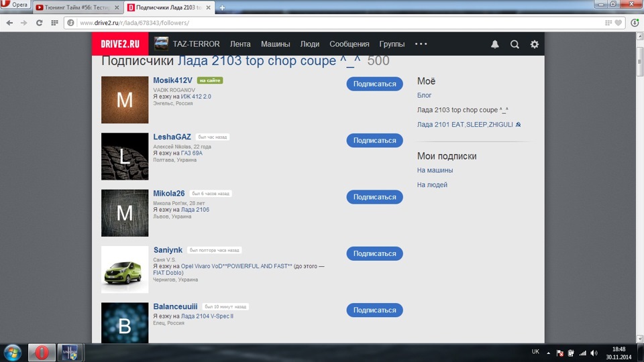Open the Windows Start button
The width and height of the screenshot is (644, 362).
tap(12, 353)
